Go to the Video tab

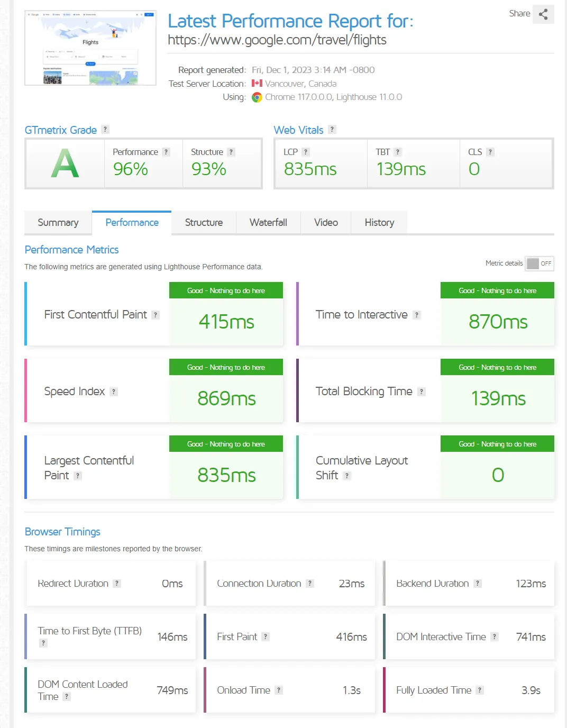click(326, 223)
